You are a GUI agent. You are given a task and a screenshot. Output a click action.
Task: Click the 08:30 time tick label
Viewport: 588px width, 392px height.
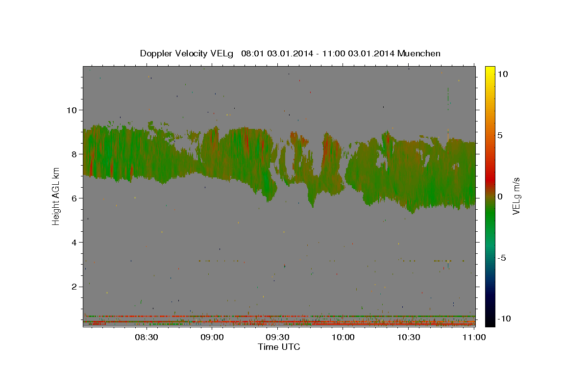[146, 338]
